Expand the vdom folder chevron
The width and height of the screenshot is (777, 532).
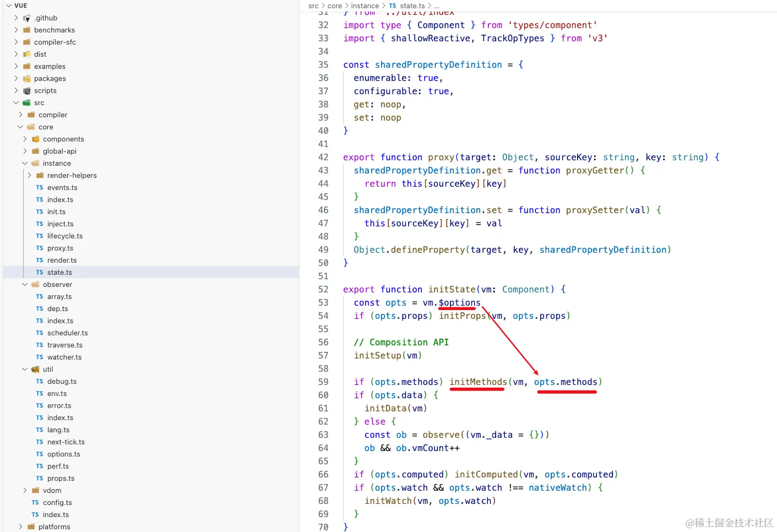pyautogui.click(x=25, y=491)
